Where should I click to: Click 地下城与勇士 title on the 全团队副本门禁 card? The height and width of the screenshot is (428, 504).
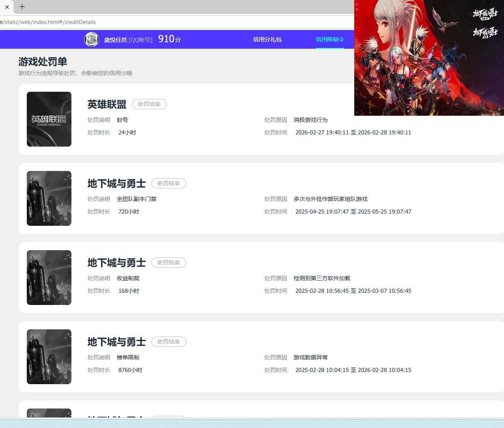pyautogui.click(x=116, y=184)
